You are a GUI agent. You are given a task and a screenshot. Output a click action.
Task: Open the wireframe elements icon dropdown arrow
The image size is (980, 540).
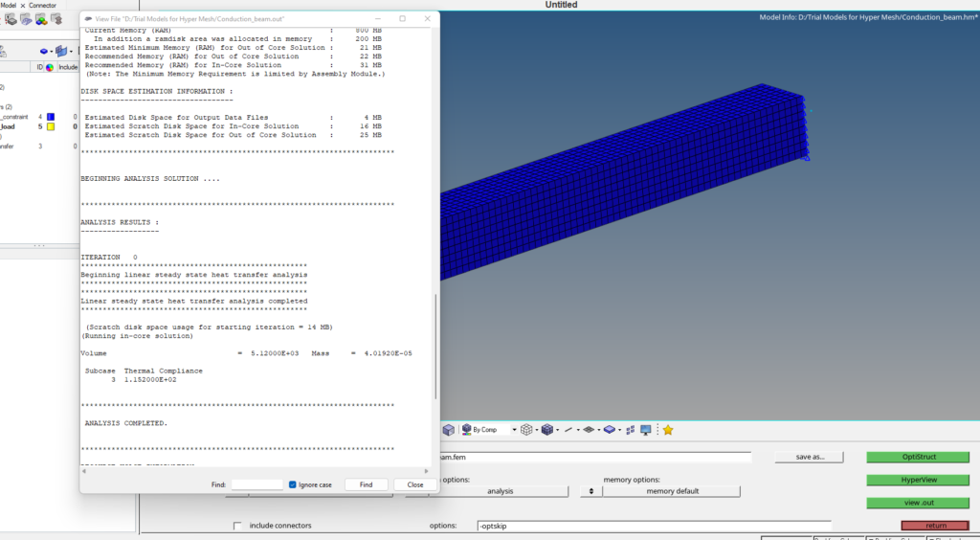coord(536,430)
